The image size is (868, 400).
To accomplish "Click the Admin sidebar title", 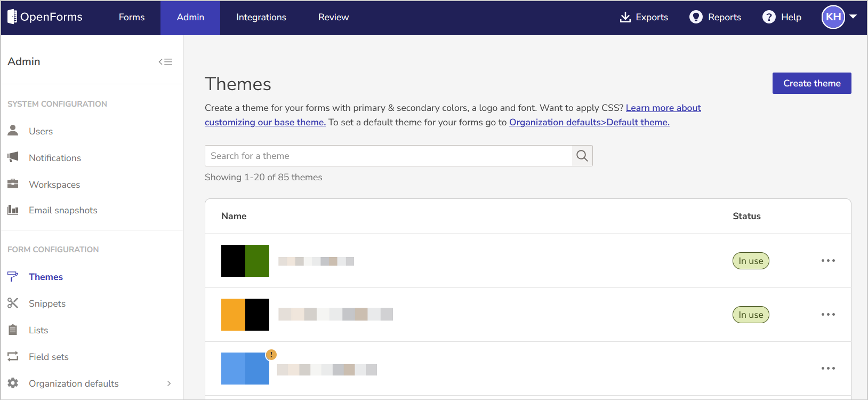I will click(24, 61).
